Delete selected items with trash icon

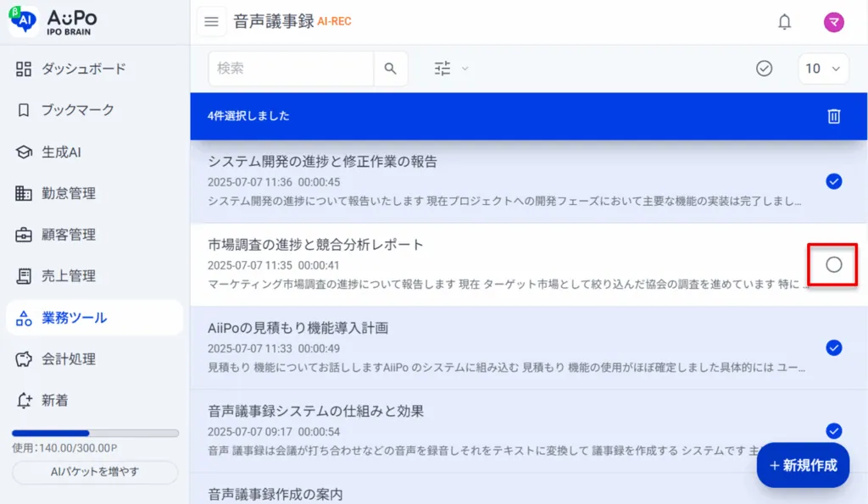[x=834, y=116]
